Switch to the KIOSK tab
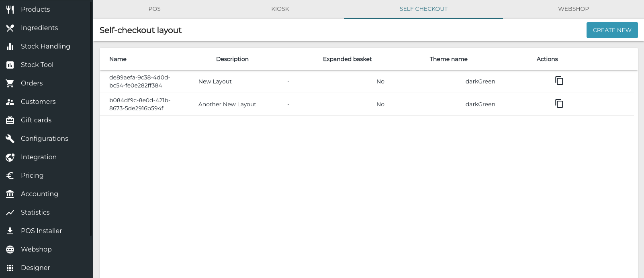Image resolution: width=644 pixels, height=278 pixels. point(280,9)
